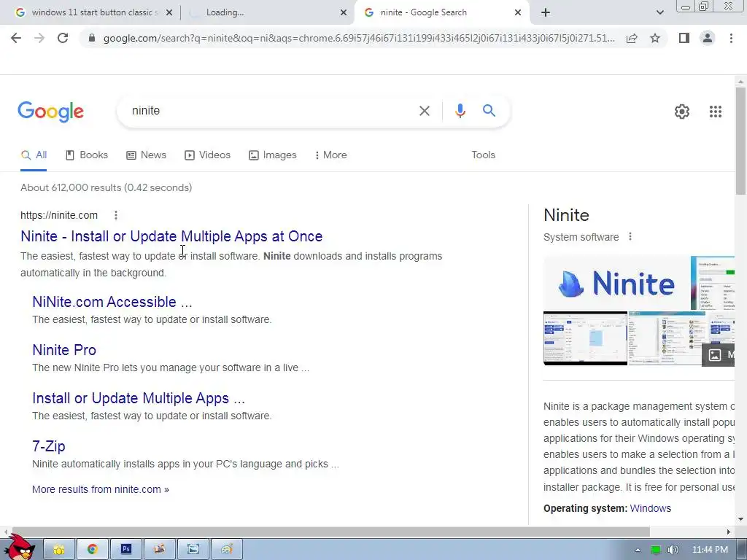
Task: Select the All results tab
Action: [34, 155]
